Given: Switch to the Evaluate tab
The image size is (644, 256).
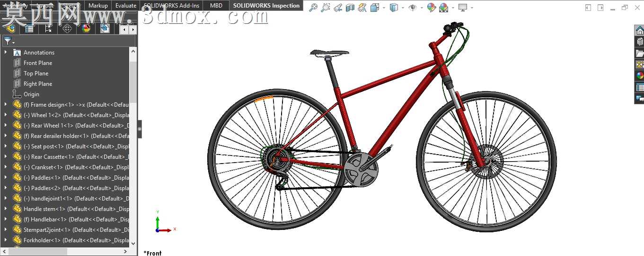Looking at the screenshot, I should (126, 6).
